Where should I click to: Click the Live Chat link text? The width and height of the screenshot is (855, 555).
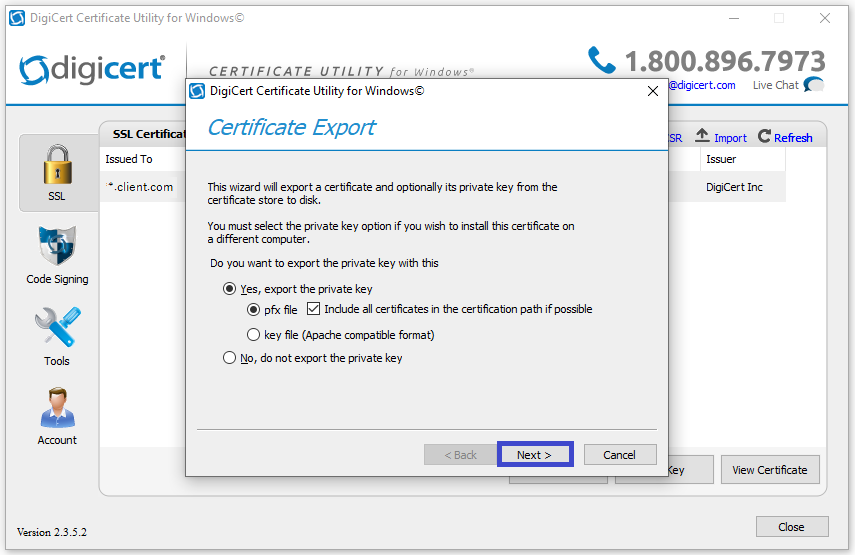pyautogui.click(x=775, y=85)
